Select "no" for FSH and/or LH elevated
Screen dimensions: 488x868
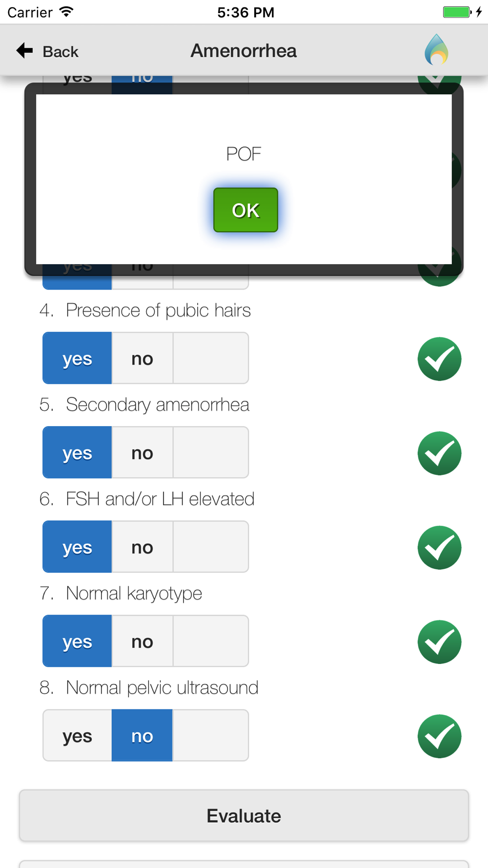(x=142, y=547)
